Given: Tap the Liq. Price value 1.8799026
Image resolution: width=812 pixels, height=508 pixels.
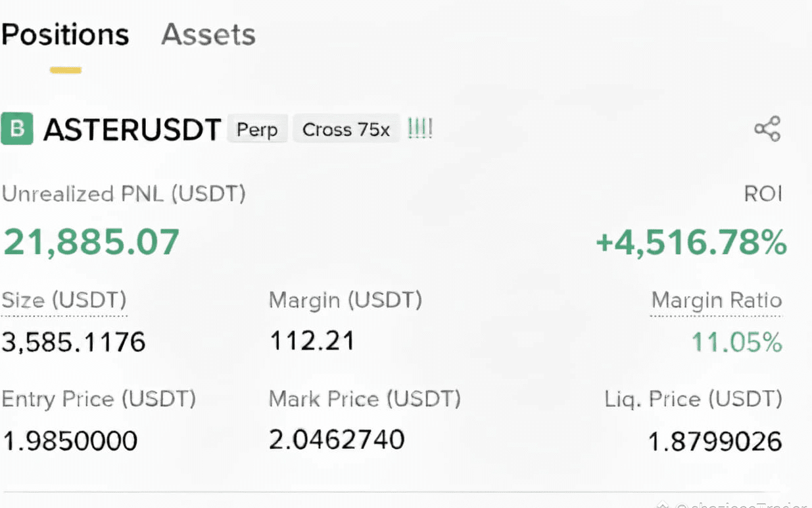Looking at the screenshot, I should pos(715,441).
